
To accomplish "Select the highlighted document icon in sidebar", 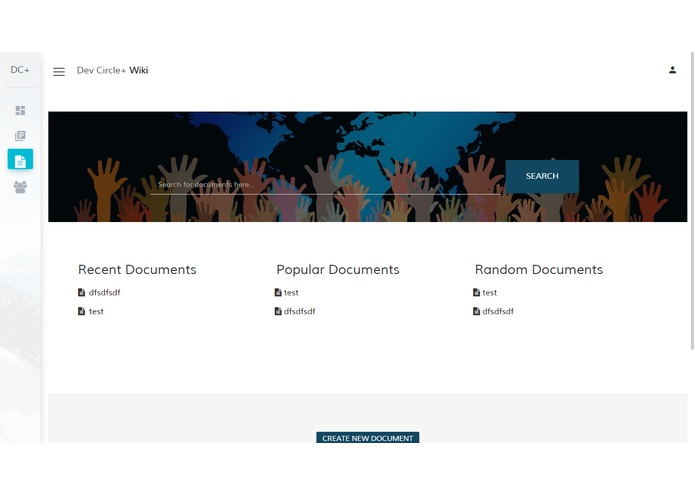I will [20, 159].
